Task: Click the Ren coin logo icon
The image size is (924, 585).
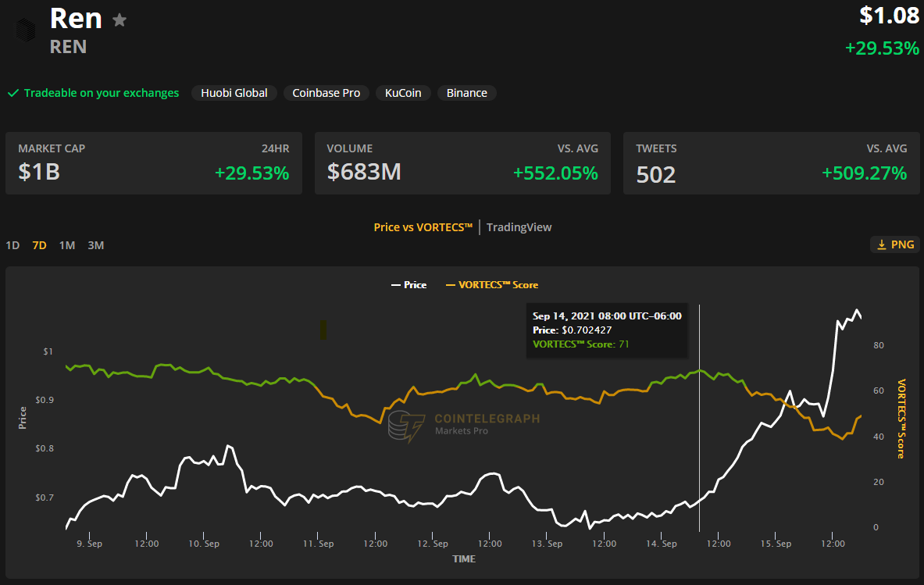Action: click(x=25, y=30)
